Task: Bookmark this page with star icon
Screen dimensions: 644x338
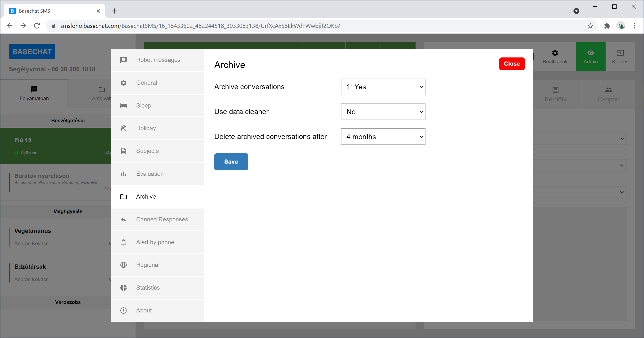Action: click(x=590, y=26)
